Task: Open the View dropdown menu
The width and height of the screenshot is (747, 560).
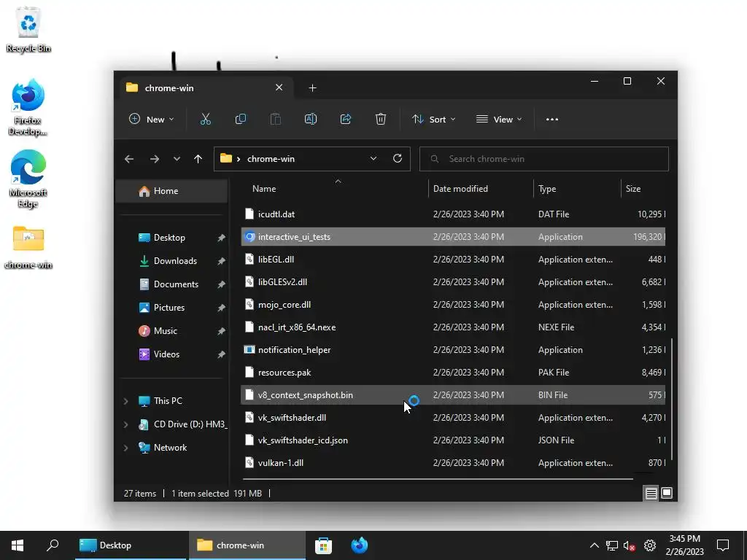Action: 499,119
